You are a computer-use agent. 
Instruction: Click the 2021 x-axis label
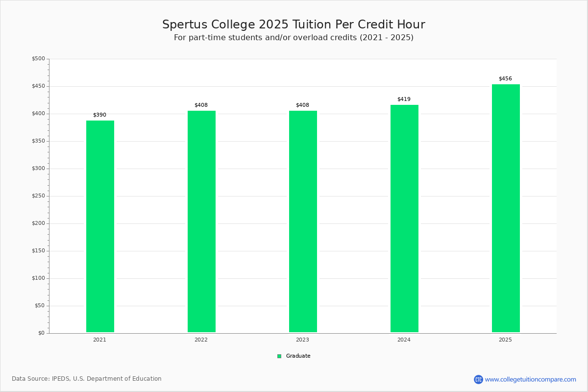click(99, 340)
